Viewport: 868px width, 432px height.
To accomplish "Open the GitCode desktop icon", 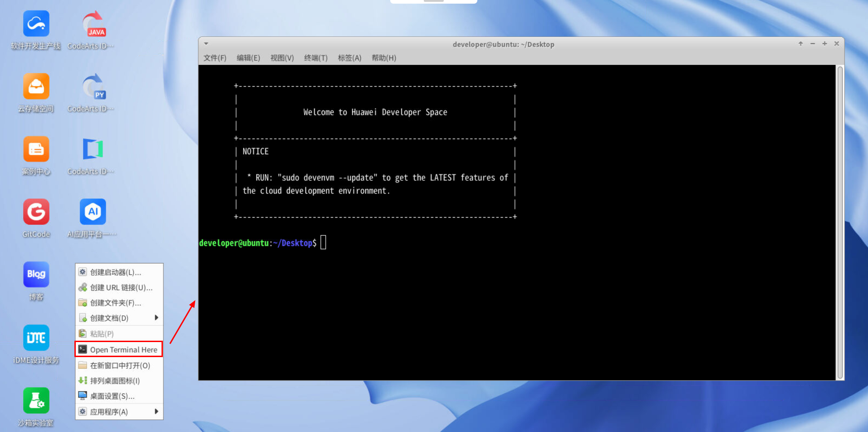I will click(x=36, y=212).
